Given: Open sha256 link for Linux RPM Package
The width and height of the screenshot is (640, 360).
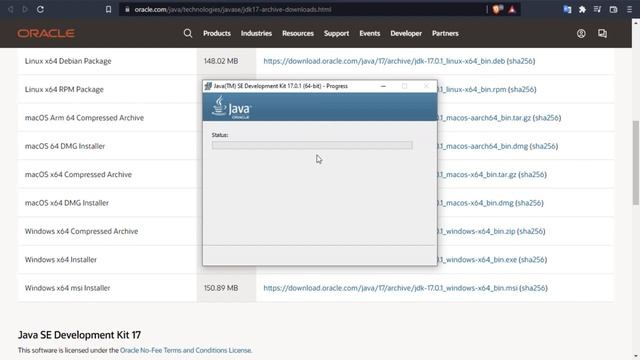Looking at the screenshot, I should pyautogui.click(x=522, y=89).
